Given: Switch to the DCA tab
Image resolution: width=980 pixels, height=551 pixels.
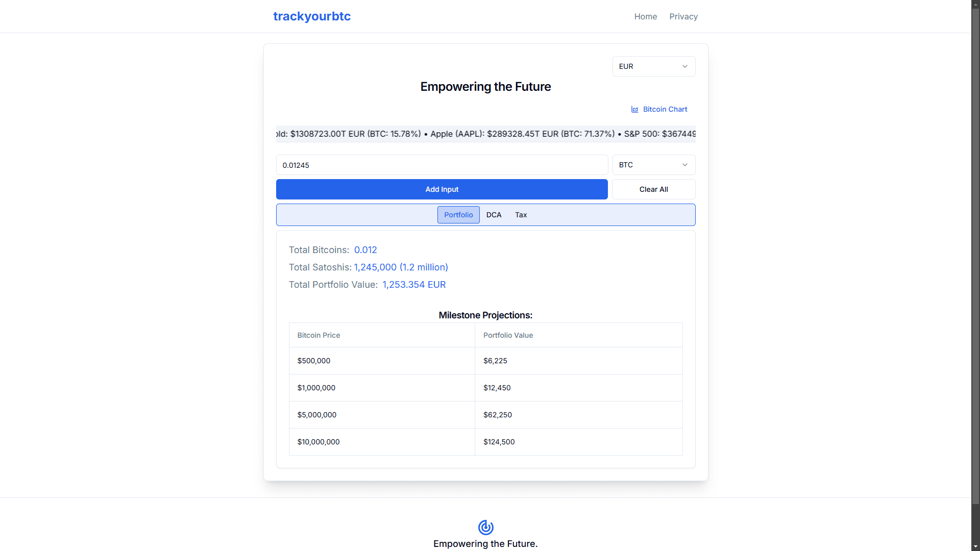Looking at the screenshot, I should coord(494,215).
